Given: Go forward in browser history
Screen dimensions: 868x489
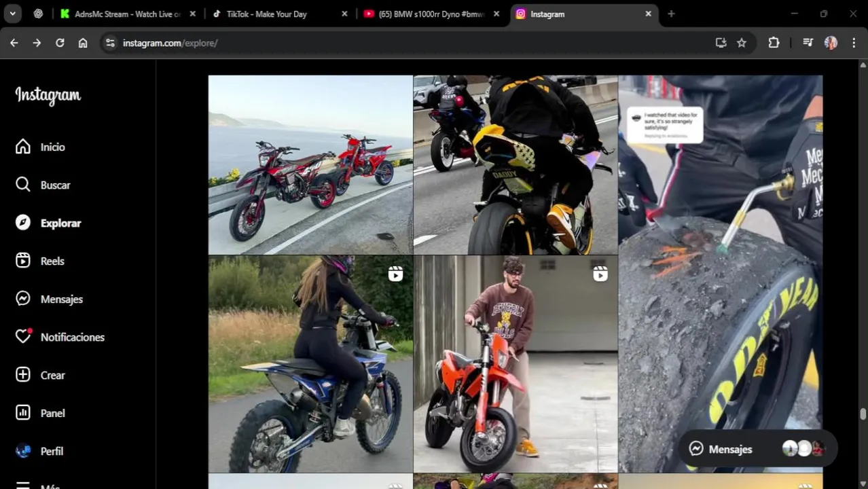Looking at the screenshot, I should [x=37, y=43].
